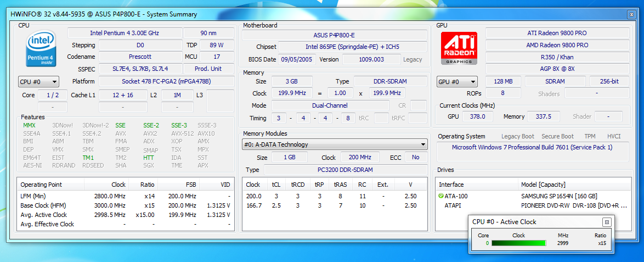This screenshot has height=262, width=644.
Task: Click the Prescott codename field
Action: pyautogui.click(x=140, y=57)
